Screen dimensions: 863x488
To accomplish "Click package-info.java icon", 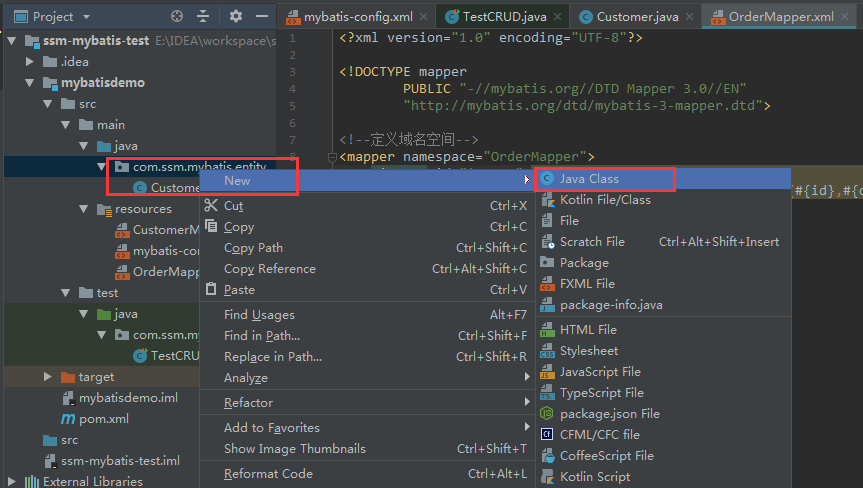I will [547, 305].
